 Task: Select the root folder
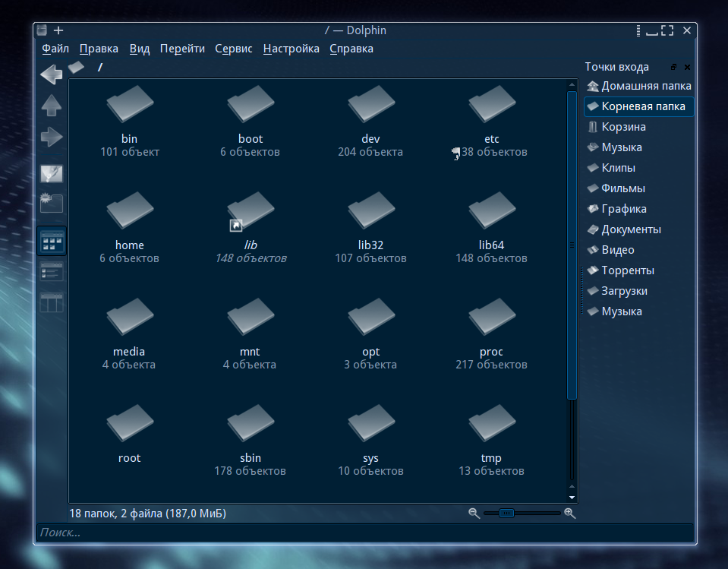click(130, 434)
